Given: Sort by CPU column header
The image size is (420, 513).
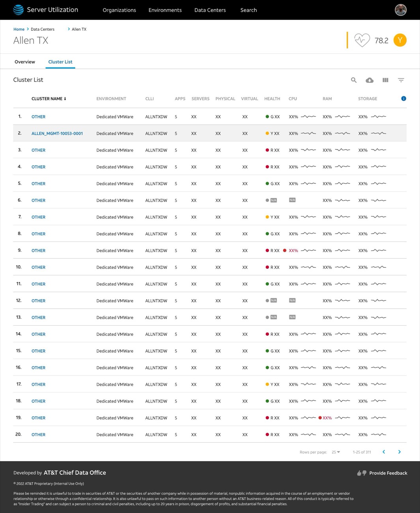Looking at the screenshot, I should tap(293, 99).
